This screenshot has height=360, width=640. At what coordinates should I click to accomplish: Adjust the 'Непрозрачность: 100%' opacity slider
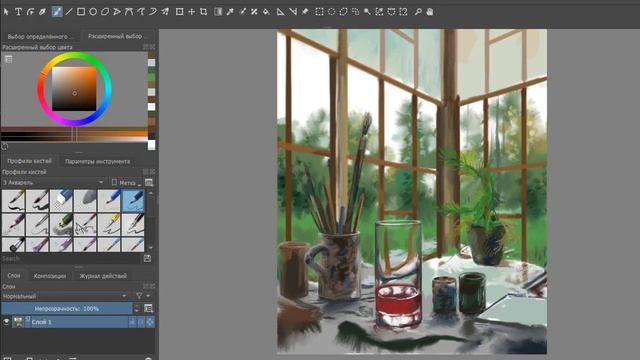tap(67, 309)
